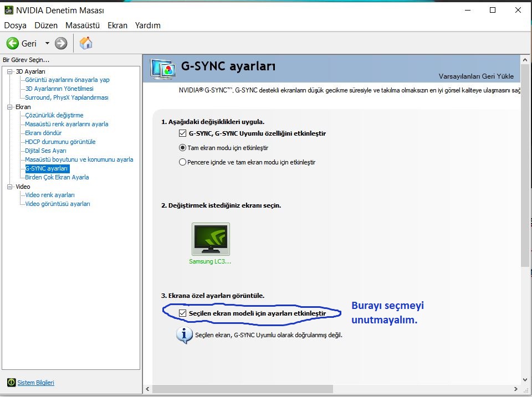Click Varsayılanları Geri Yükle link
The width and height of the screenshot is (532, 397).
476,76
